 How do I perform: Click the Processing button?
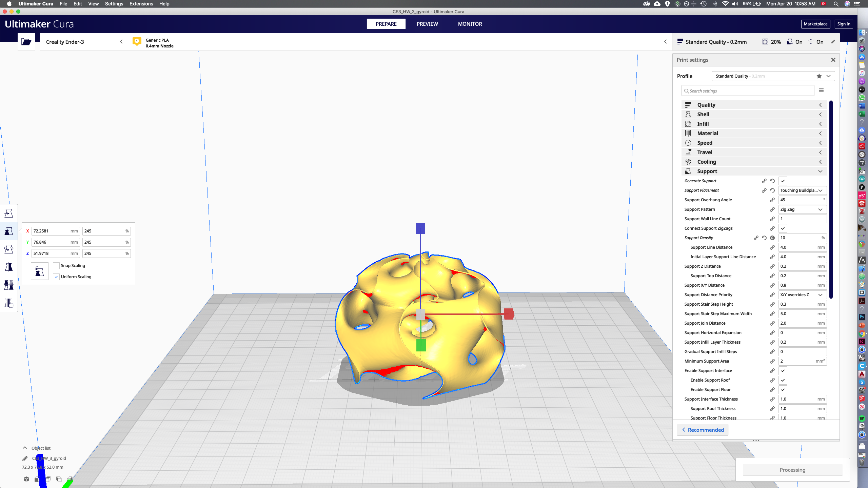pos(792,470)
